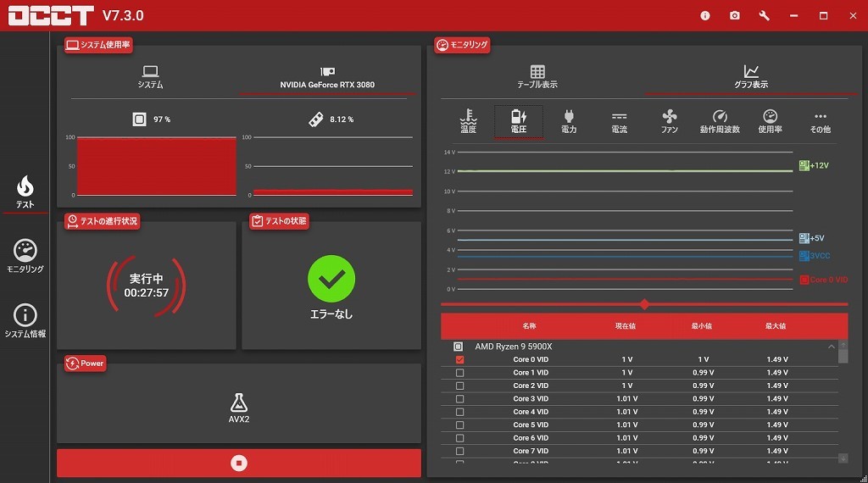Viewport: 868px width, 483px height.
Task: Sort by 名称 column header
Action: point(529,326)
